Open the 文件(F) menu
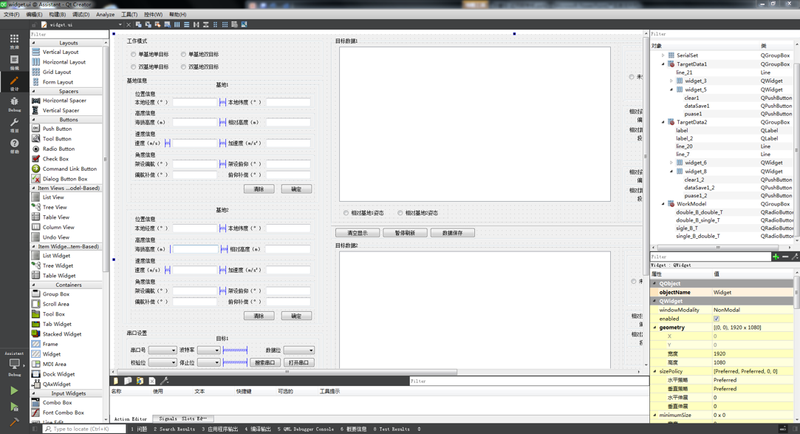The width and height of the screenshot is (800, 434). click(11, 15)
